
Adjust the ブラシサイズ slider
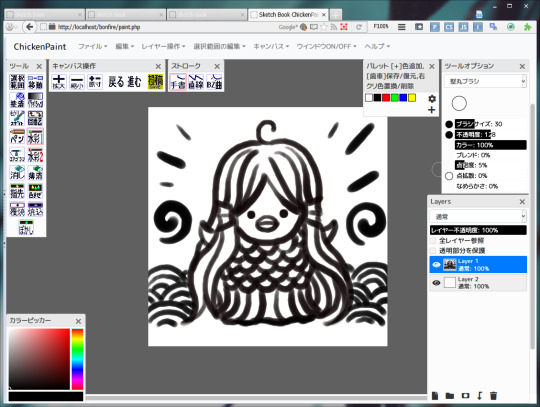pos(491,124)
